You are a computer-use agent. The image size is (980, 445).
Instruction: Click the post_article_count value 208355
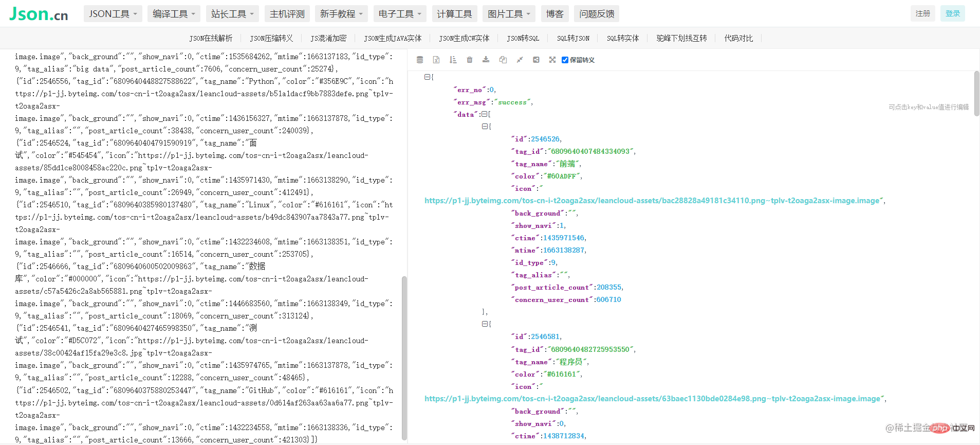(609, 288)
